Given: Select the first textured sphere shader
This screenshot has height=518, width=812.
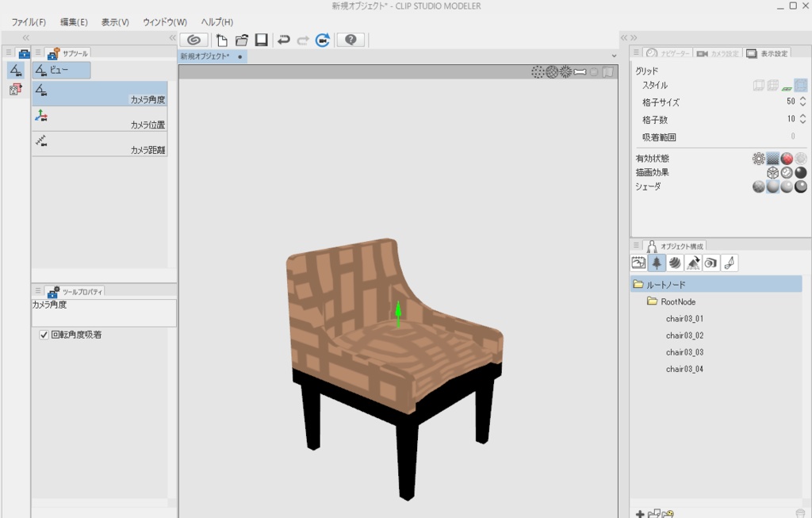Looking at the screenshot, I should point(759,186).
